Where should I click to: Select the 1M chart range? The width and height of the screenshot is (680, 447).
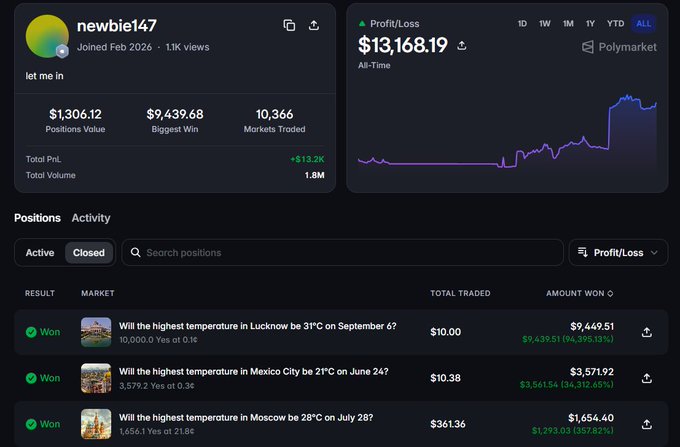(x=568, y=23)
